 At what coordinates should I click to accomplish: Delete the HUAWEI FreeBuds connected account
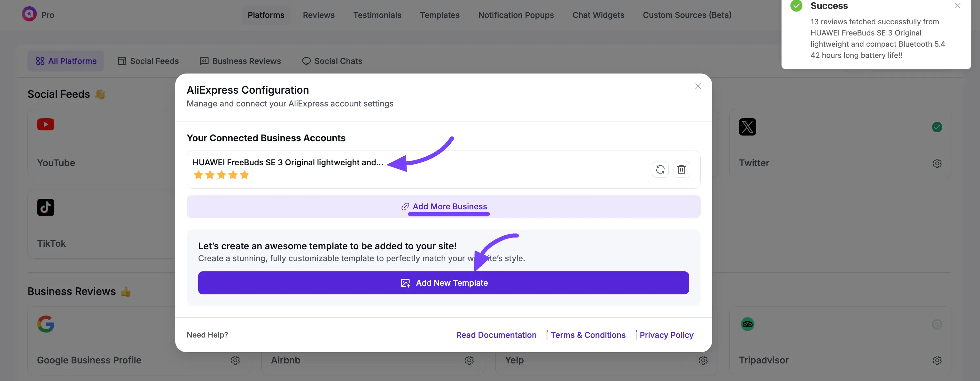[x=681, y=169]
